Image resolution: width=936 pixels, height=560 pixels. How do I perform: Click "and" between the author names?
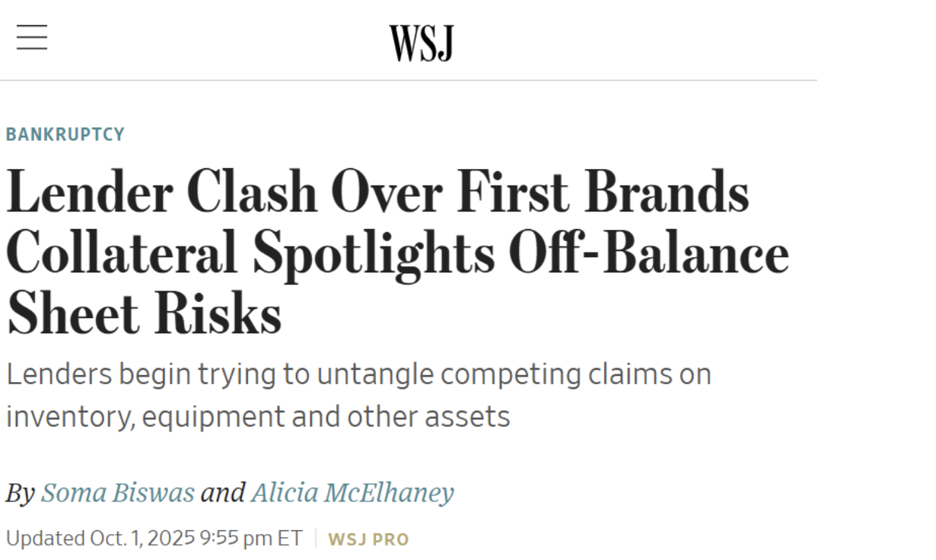coord(222,493)
